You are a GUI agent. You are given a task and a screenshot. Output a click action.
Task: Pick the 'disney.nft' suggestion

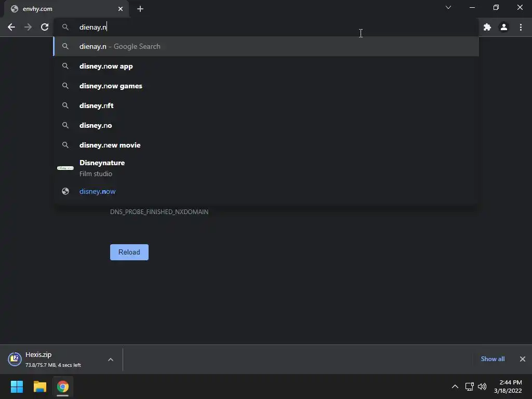(266, 105)
